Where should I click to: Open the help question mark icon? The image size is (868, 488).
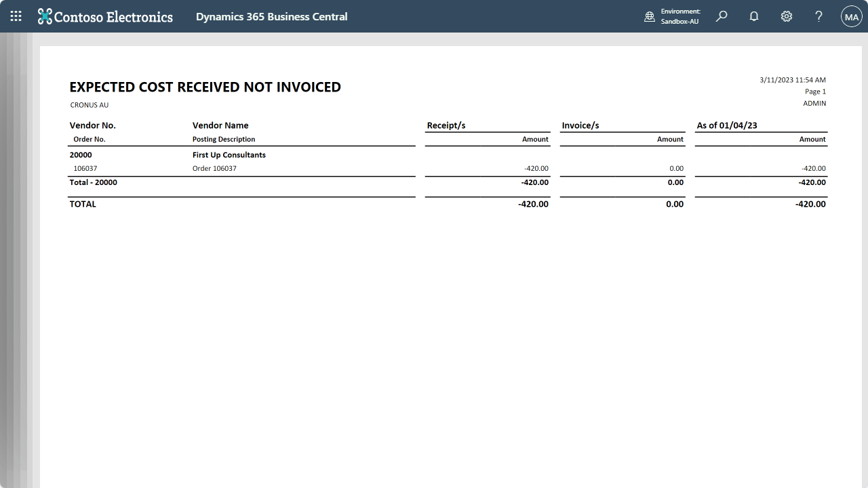coord(818,16)
